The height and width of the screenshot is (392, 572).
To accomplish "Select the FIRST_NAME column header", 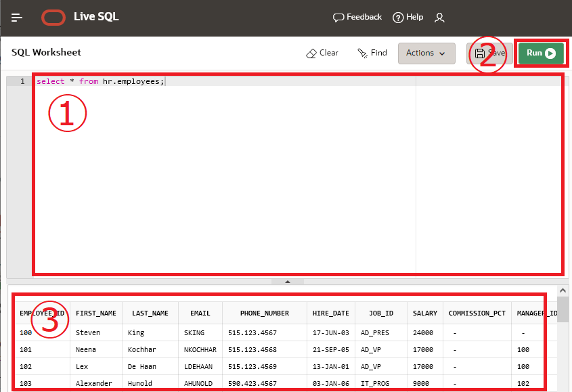I will [96, 313].
